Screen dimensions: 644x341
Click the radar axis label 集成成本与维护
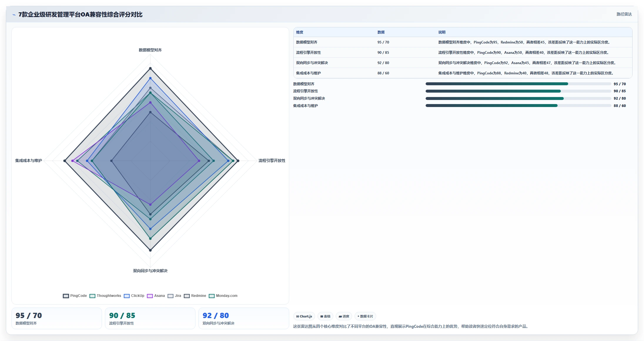(29, 161)
